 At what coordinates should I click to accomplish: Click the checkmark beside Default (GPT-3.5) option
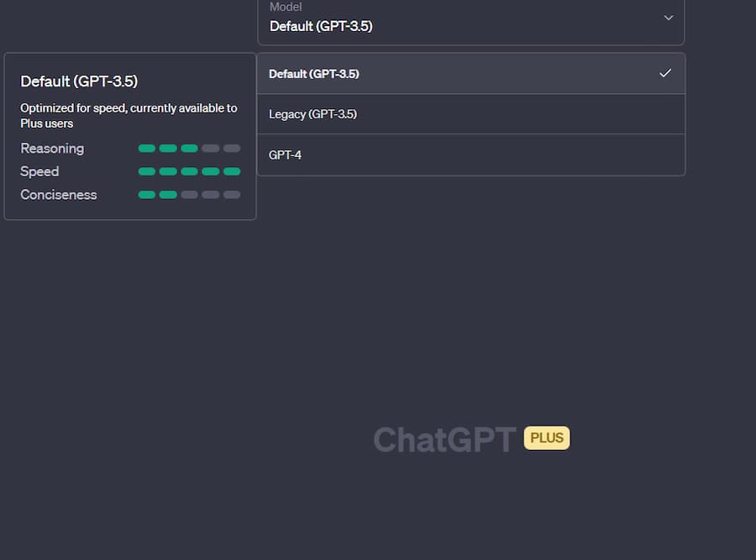665,73
